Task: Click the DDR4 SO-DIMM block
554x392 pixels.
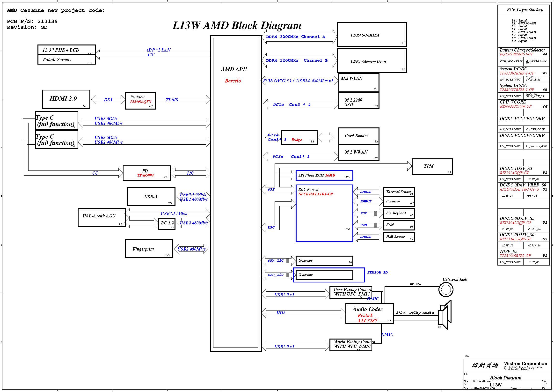Action: pos(372,34)
